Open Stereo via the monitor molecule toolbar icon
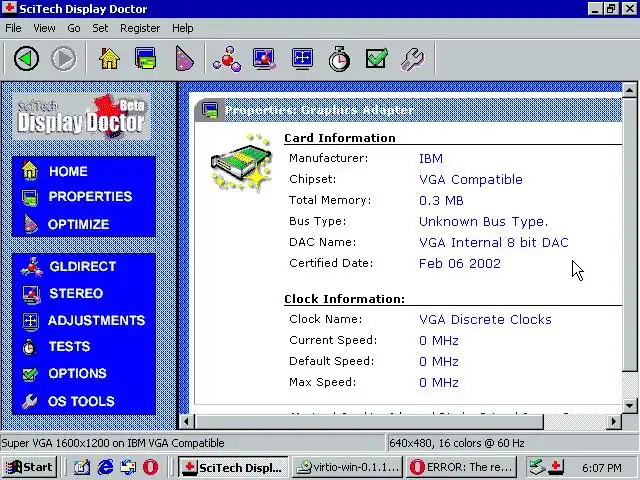Screen dimensions: 640x480 pos(264,59)
